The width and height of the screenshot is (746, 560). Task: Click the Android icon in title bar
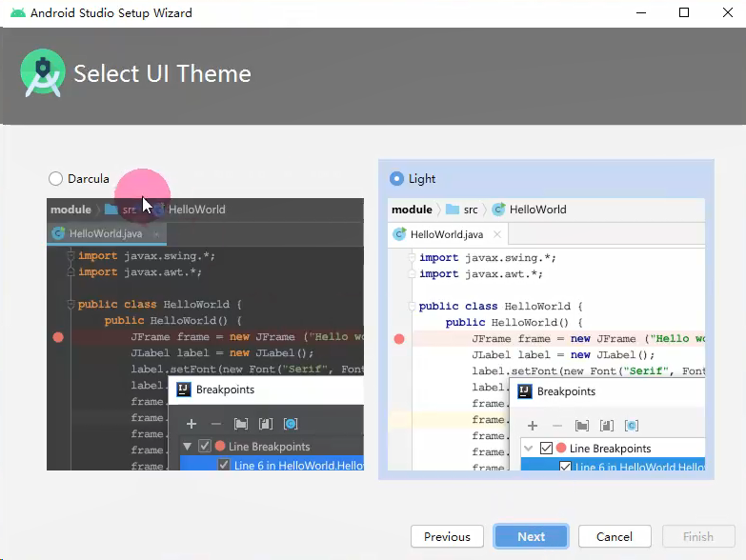pos(18,12)
